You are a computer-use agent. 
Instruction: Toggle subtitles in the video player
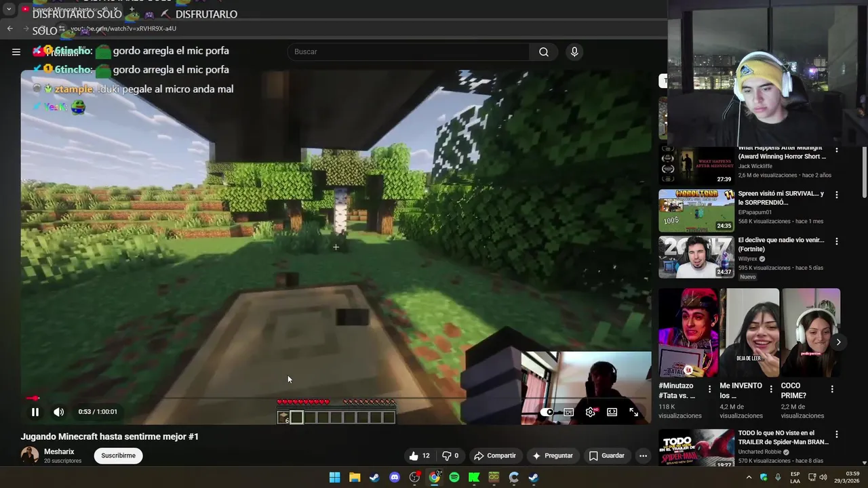pos(569,412)
